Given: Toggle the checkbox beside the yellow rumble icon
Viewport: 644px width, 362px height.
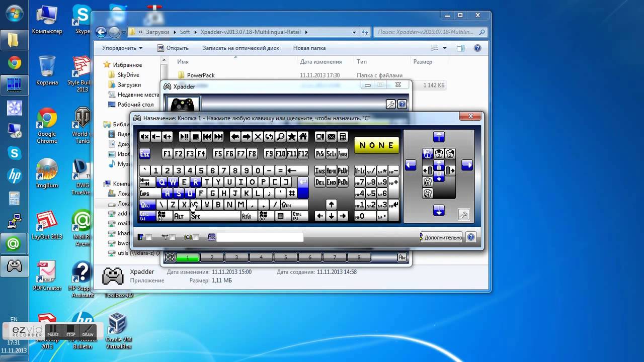Looking at the screenshot, I should (196, 237).
